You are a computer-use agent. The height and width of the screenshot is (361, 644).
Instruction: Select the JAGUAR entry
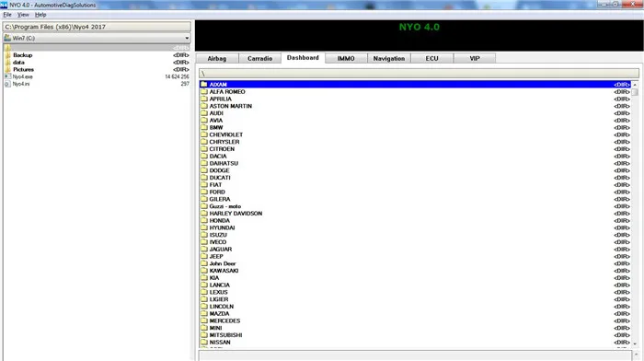(x=415, y=250)
